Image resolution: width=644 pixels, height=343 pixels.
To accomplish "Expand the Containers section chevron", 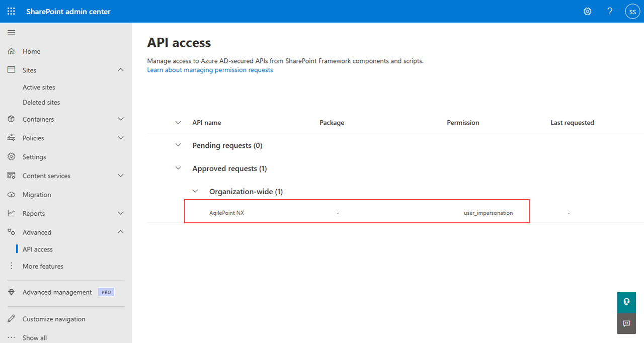I will [120, 119].
